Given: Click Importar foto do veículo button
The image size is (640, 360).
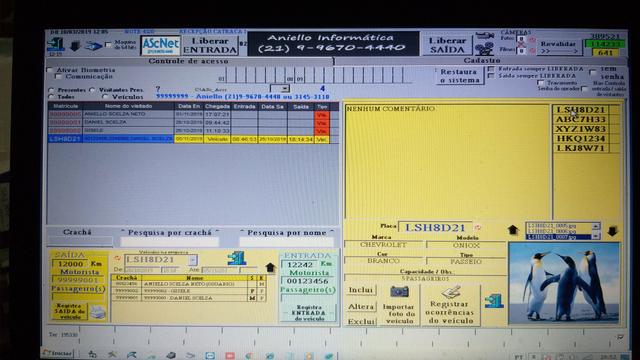Looking at the screenshot, I should coord(399,306).
